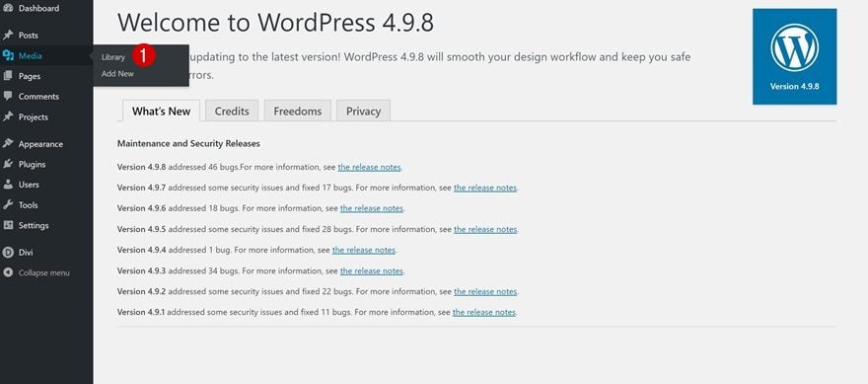Click the Posts pushpin icon

tap(8, 35)
